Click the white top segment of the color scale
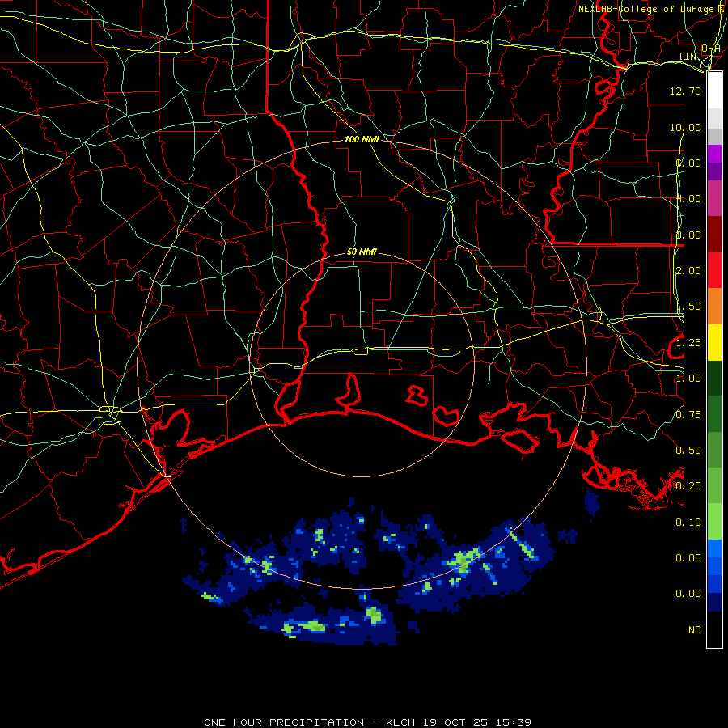Image resolution: width=728 pixels, height=728 pixels. tap(714, 91)
